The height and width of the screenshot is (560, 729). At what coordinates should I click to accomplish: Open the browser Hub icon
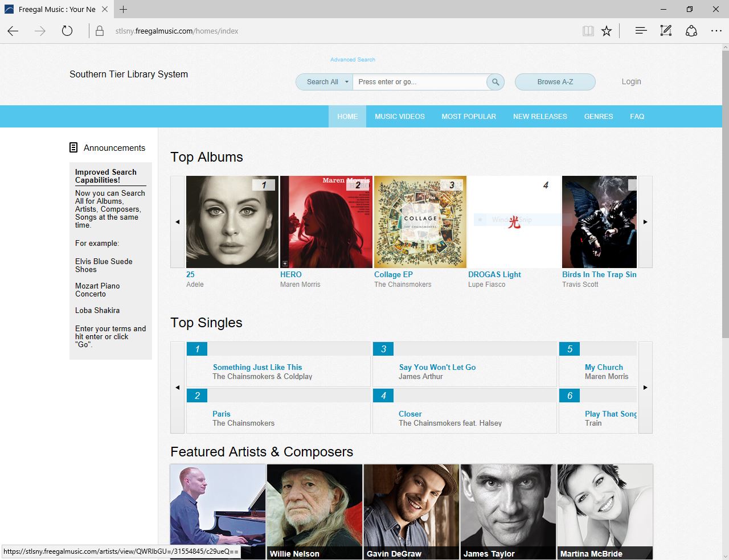pyautogui.click(x=641, y=31)
